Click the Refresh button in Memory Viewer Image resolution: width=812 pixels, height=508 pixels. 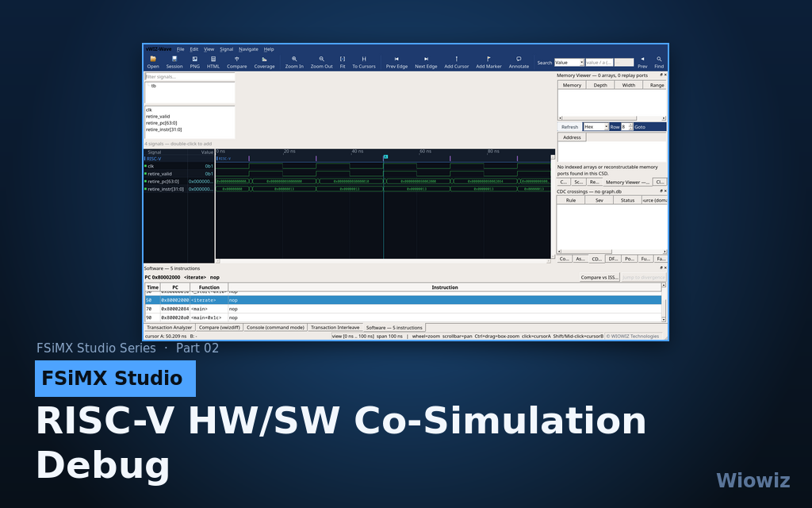(x=569, y=127)
